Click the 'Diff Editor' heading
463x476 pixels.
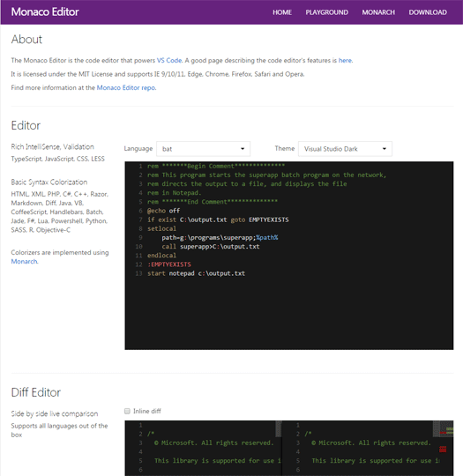pos(36,392)
